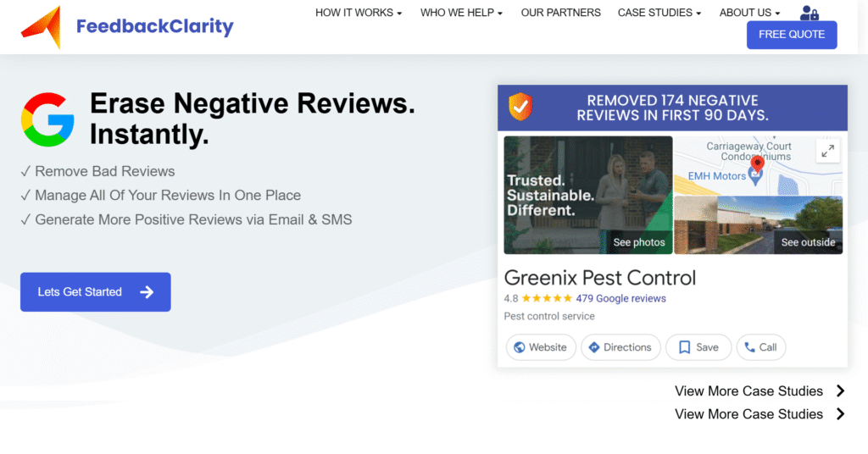Screen dimensions: 868x454
Task: Click the FREE QUOTE button
Action: 792,35
